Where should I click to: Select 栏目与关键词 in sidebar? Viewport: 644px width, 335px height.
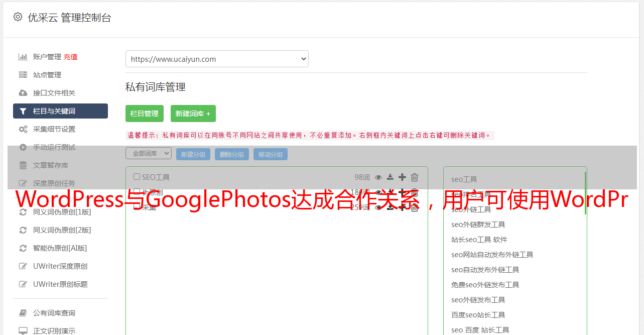click(x=60, y=111)
